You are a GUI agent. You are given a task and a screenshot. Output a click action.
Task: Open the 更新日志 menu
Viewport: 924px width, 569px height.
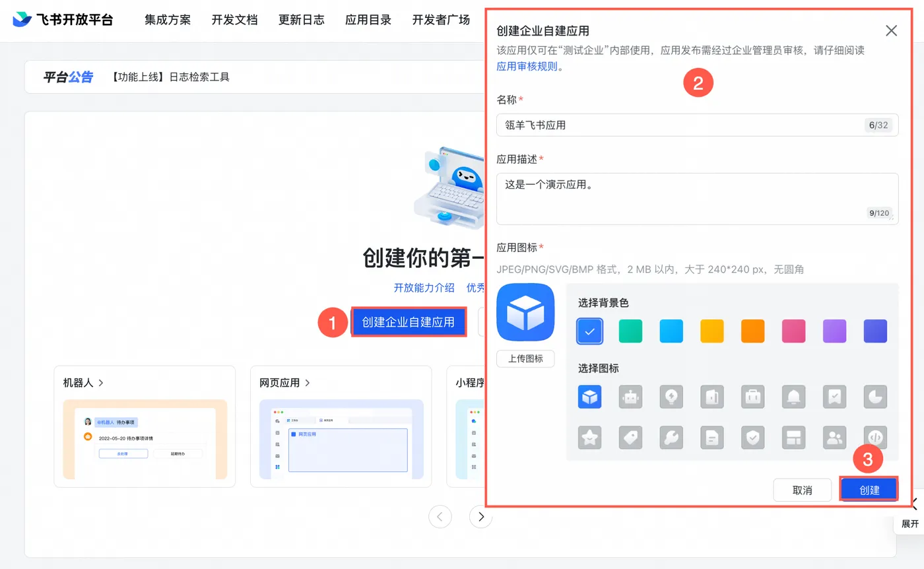(x=302, y=20)
